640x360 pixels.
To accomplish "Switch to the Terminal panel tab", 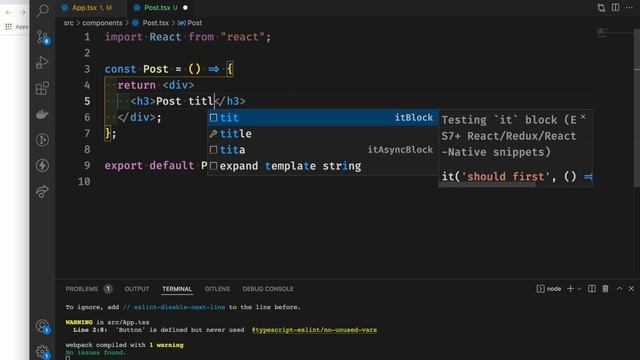I will click(177, 289).
